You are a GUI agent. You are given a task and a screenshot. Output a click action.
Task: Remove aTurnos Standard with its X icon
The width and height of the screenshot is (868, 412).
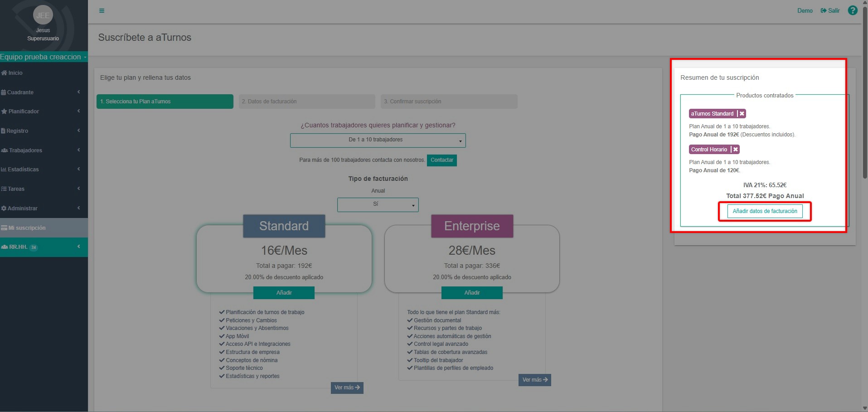pos(742,114)
